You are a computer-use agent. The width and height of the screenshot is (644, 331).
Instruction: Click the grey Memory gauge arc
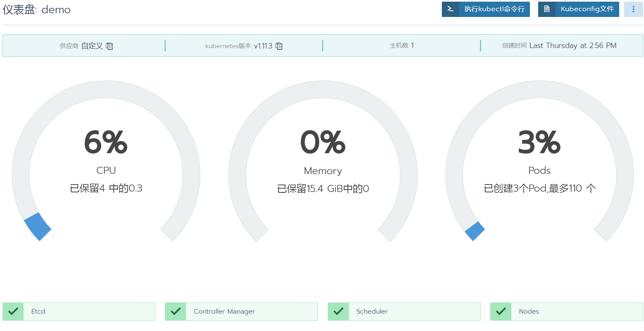coord(323,89)
